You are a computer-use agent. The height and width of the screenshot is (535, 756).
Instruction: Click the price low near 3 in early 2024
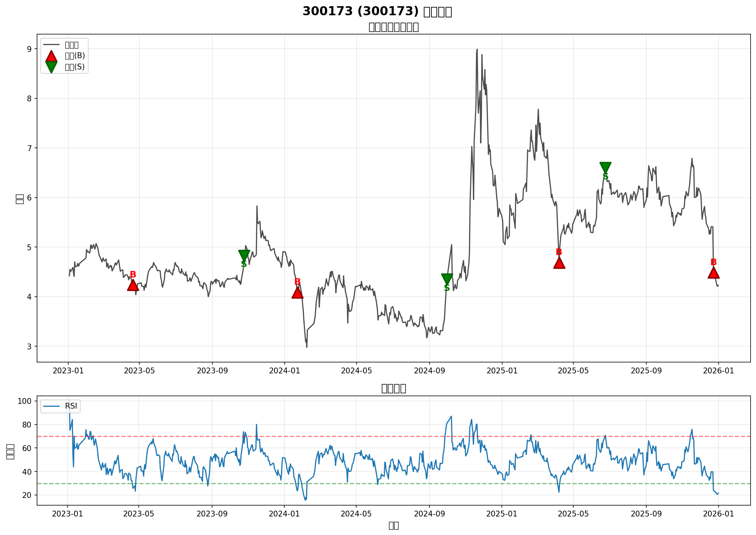tap(306, 346)
